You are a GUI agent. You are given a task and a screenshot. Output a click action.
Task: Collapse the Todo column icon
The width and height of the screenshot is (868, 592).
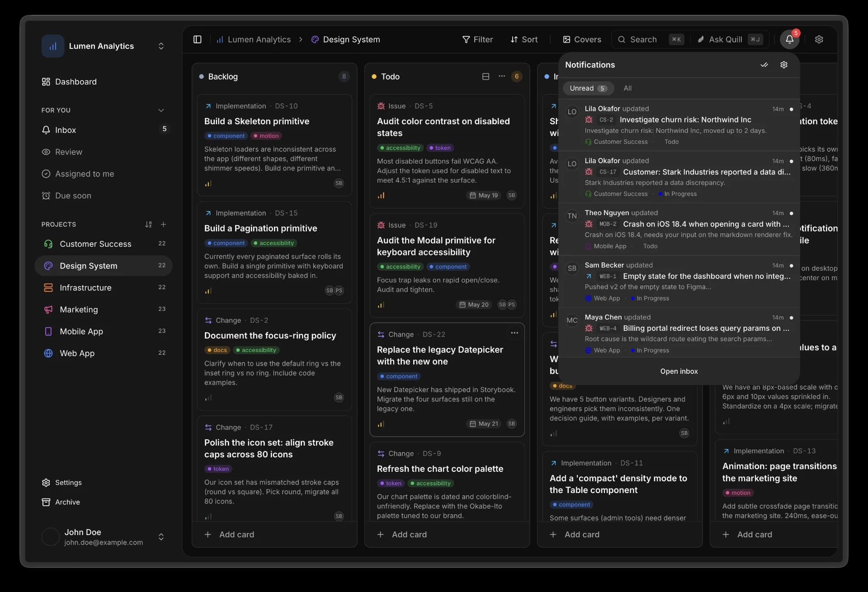click(x=486, y=76)
